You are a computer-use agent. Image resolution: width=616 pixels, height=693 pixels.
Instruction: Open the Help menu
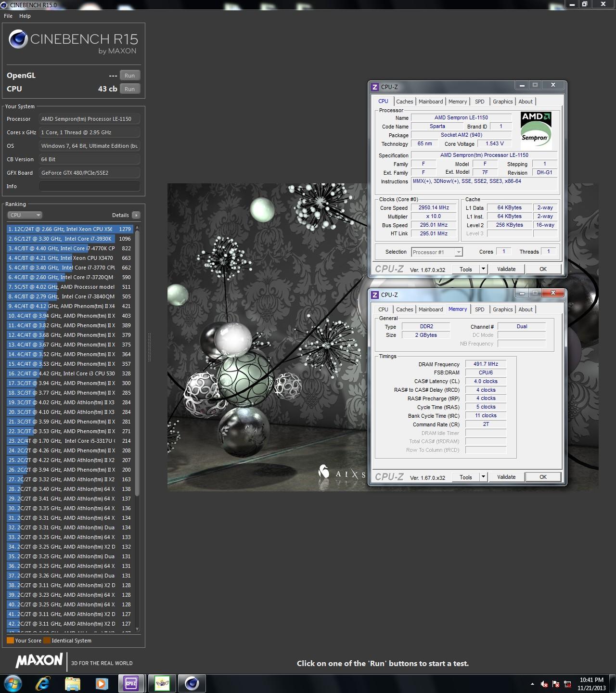(25, 16)
